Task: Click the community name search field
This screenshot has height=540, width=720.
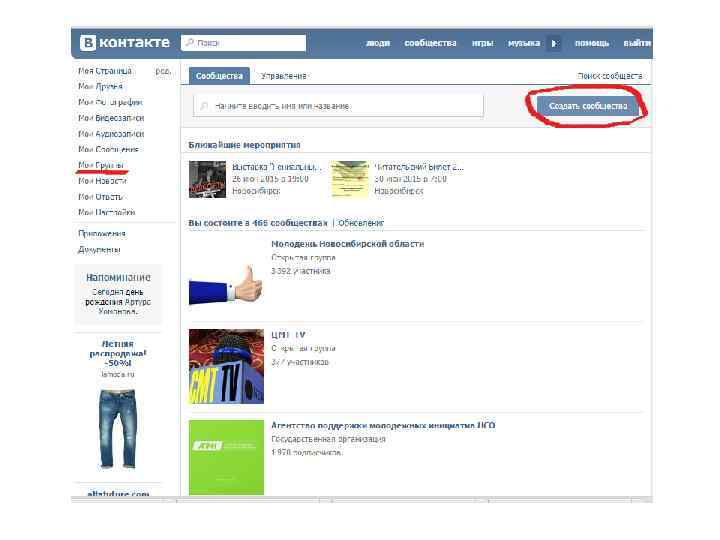Action: (338, 106)
